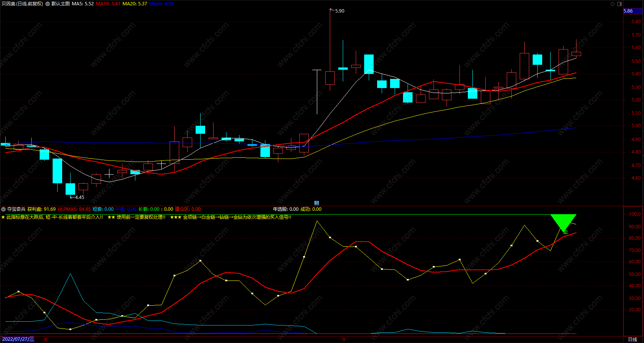Click the 5.30 price axis label
Screen dimensions: 644x343
[636, 87]
